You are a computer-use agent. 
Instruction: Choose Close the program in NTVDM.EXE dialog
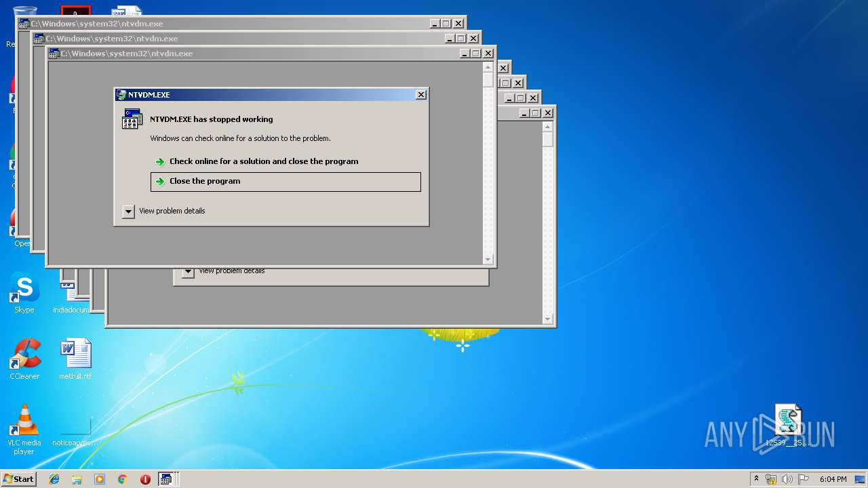pyautogui.click(x=285, y=182)
